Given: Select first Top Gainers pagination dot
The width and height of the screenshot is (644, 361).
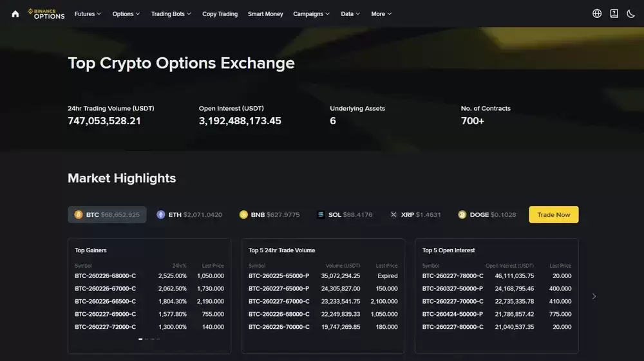Looking at the screenshot, I should tap(140, 339).
